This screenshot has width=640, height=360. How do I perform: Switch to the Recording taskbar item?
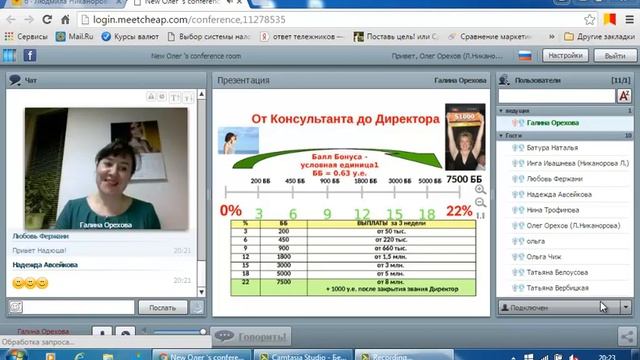[x=404, y=356]
